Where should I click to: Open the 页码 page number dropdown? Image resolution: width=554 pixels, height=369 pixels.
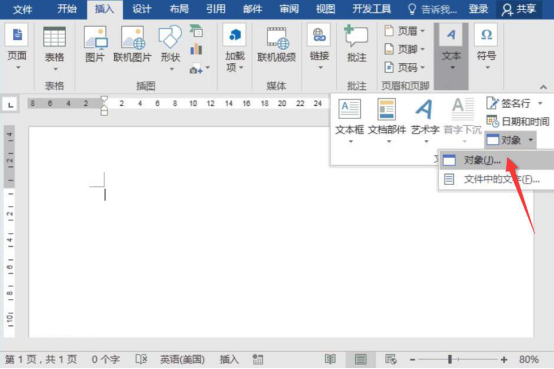[405, 67]
